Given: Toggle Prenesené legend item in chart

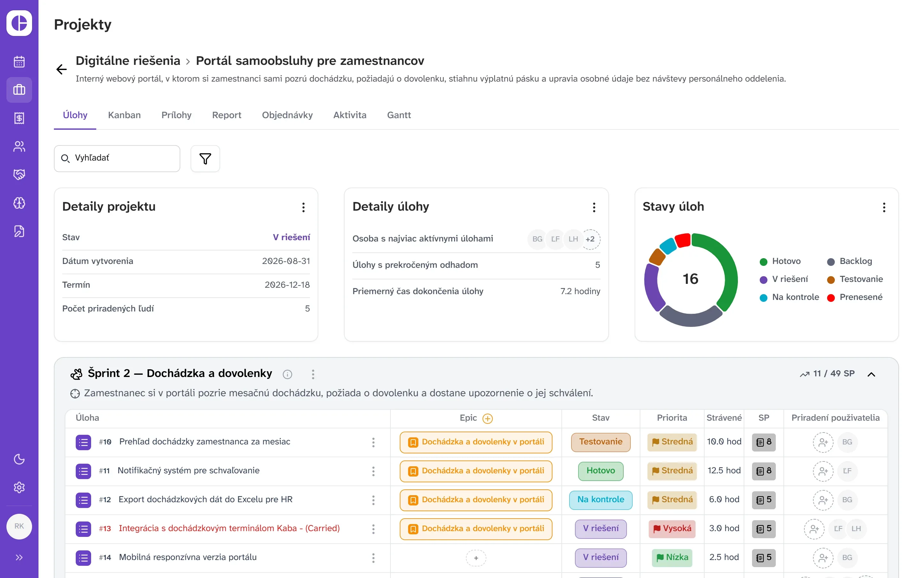Looking at the screenshot, I should point(855,297).
